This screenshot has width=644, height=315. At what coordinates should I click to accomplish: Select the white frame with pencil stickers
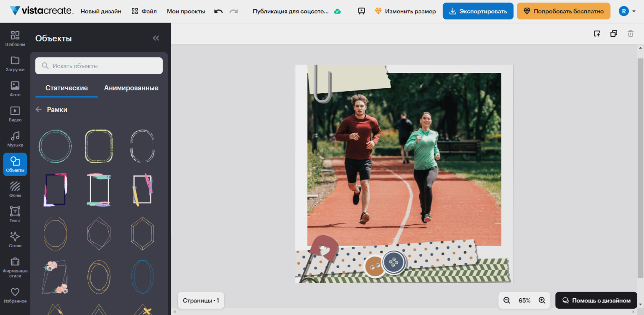tap(142, 190)
